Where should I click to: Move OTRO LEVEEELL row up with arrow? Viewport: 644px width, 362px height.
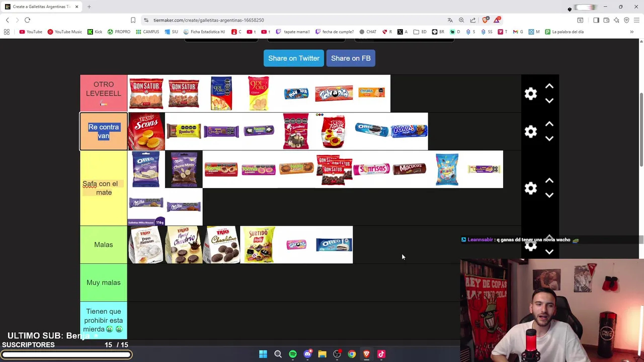tap(549, 86)
